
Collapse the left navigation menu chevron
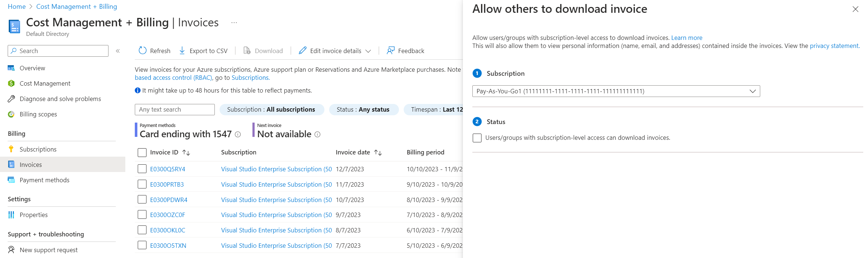pos(118,51)
